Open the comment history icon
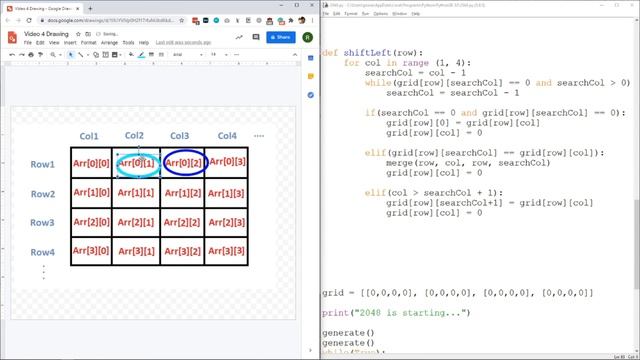This screenshot has width=640, height=360. coord(256,37)
